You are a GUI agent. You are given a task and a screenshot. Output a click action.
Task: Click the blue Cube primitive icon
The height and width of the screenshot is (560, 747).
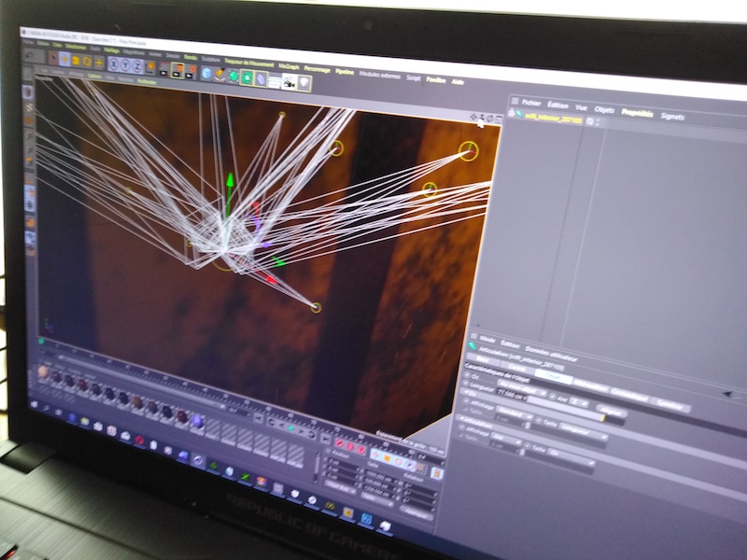pos(206,73)
